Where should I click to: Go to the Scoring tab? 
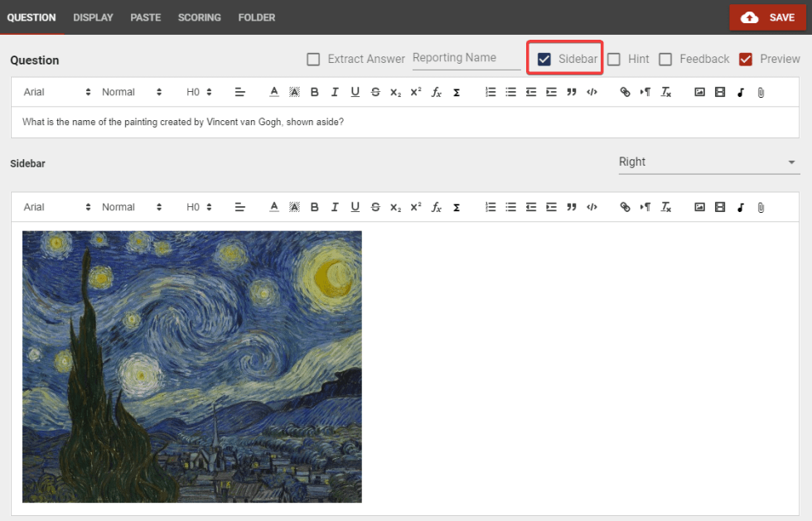coord(200,17)
